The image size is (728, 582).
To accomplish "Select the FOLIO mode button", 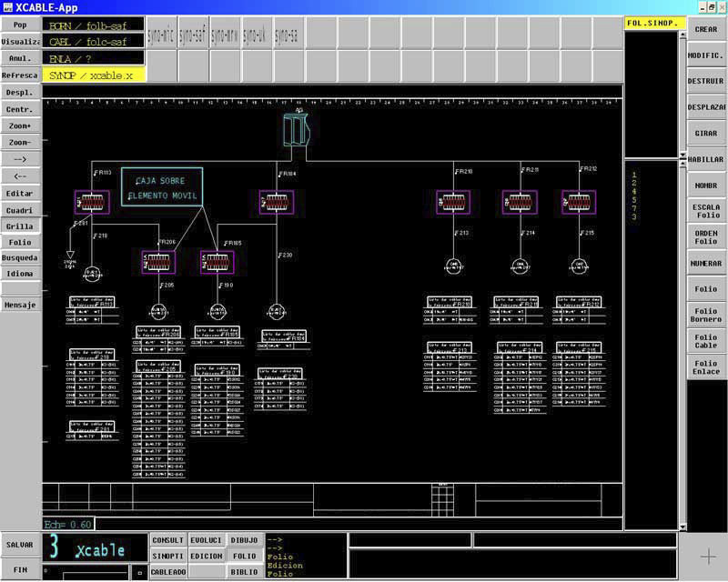I will pyautogui.click(x=244, y=556).
